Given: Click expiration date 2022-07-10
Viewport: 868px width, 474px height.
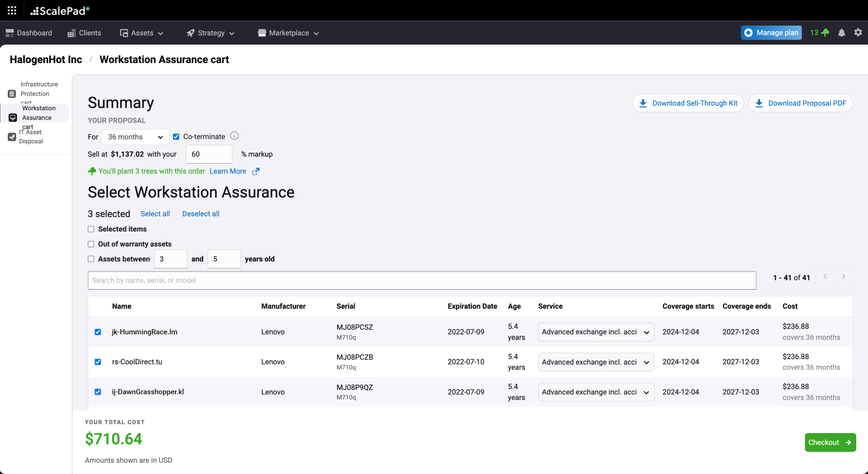Looking at the screenshot, I should tap(466, 362).
